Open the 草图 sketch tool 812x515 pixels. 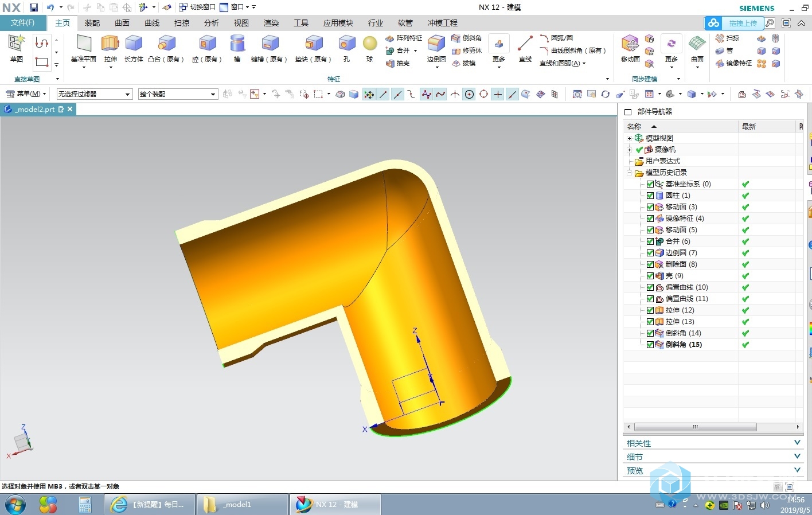(17, 49)
